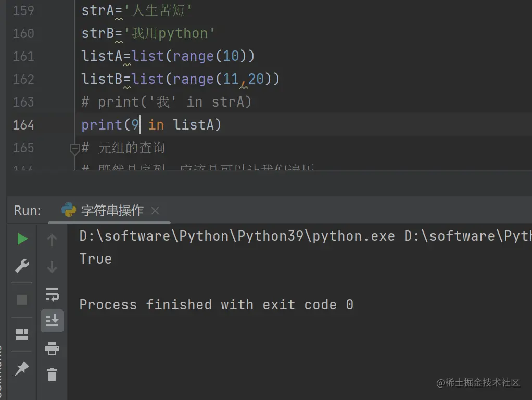
Task: Click the Restore Layout icon
Action: (22, 334)
